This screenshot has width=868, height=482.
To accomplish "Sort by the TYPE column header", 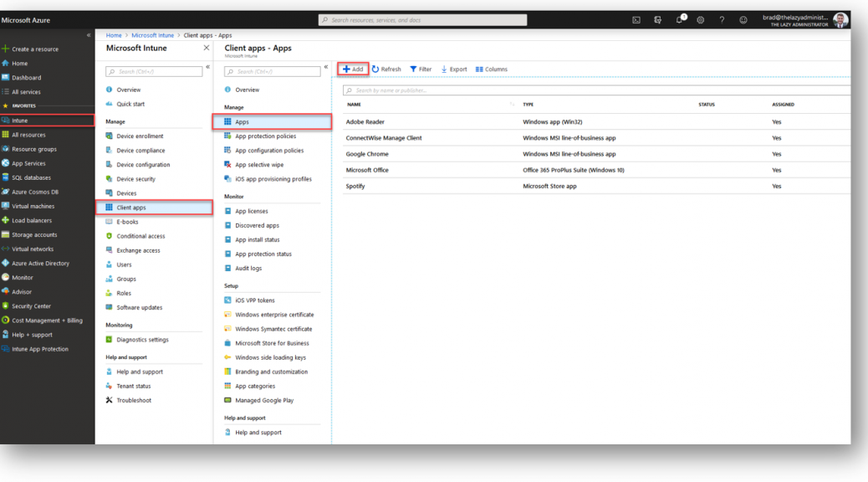I will [x=528, y=105].
